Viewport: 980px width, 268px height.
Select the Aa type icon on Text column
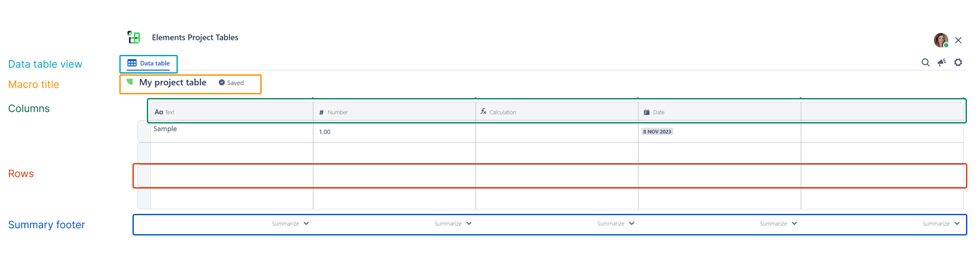click(159, 112)
